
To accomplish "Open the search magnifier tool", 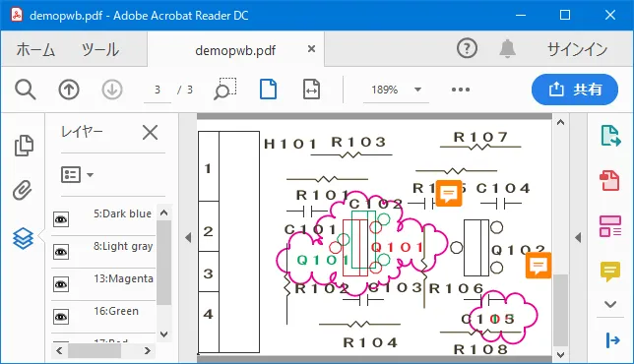I will click(26, 90).
